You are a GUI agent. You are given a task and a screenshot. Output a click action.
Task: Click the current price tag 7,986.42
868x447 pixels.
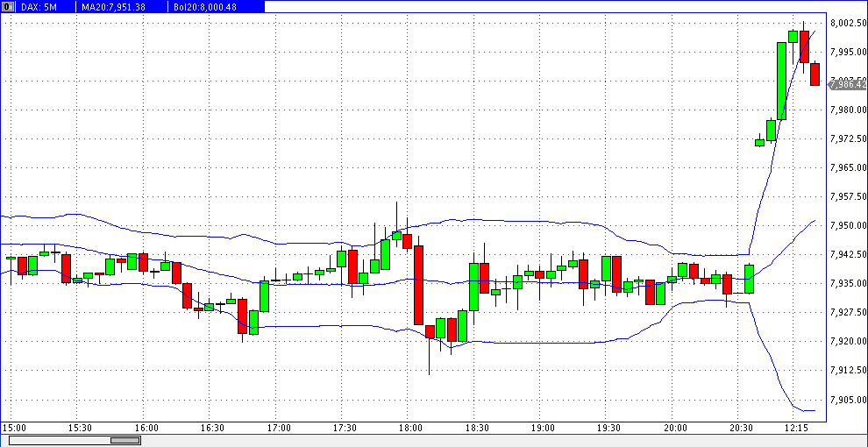848,85
